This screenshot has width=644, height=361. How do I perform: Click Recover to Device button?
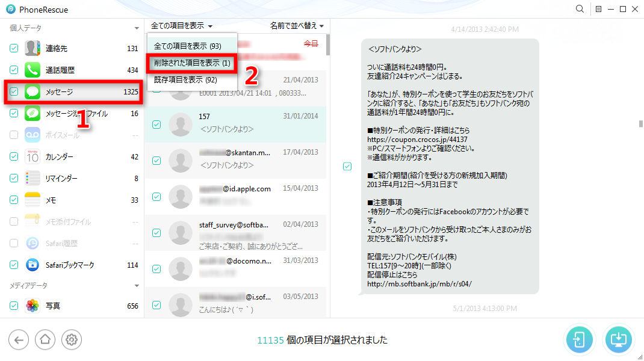click(x=579, y=340)
